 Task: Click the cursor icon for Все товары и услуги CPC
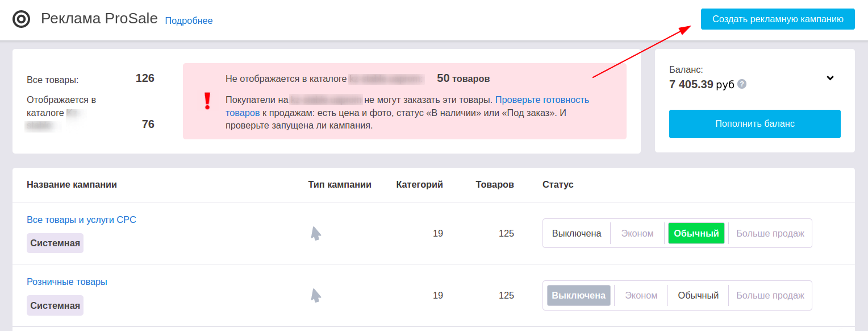tap(316, 233)
